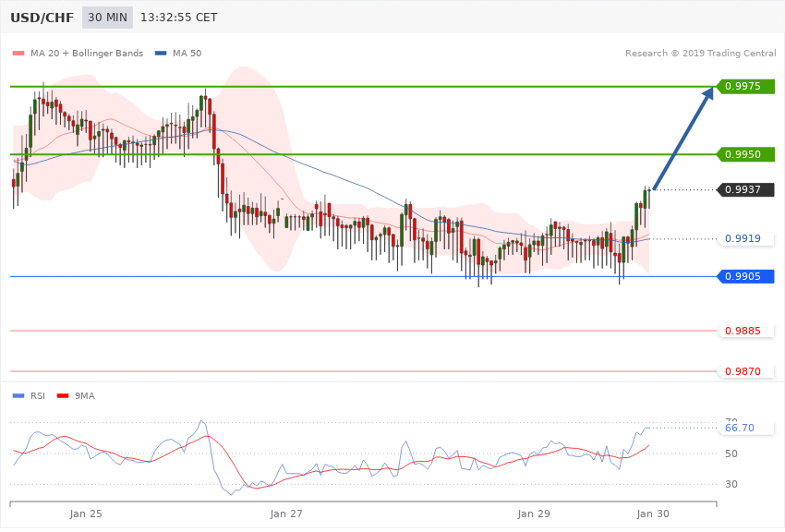Viewport: 785px width, 532px height.
Task: Click the Jan 30 date axis label
Action: point(653,514)
